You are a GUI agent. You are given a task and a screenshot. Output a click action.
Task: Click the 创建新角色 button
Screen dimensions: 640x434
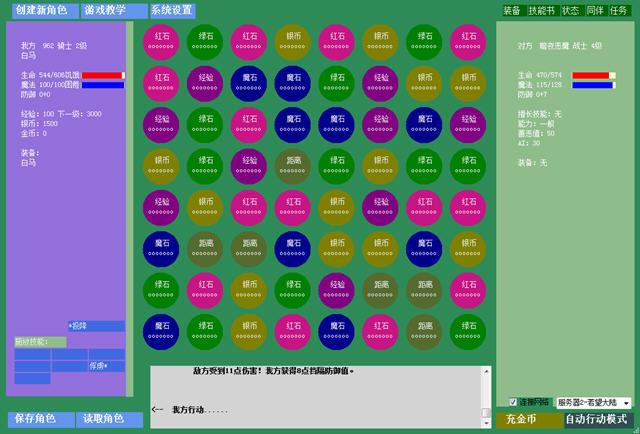point(41,10)
